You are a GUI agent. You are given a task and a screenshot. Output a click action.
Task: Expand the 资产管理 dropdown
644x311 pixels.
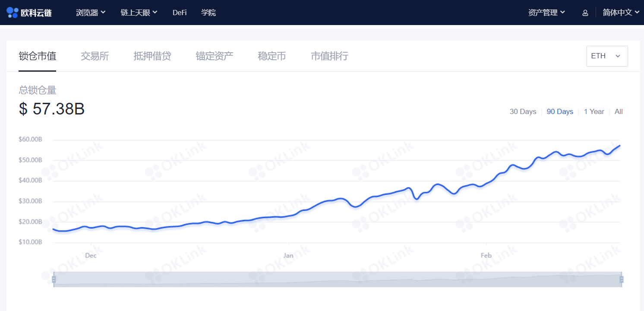click(546, 13)
